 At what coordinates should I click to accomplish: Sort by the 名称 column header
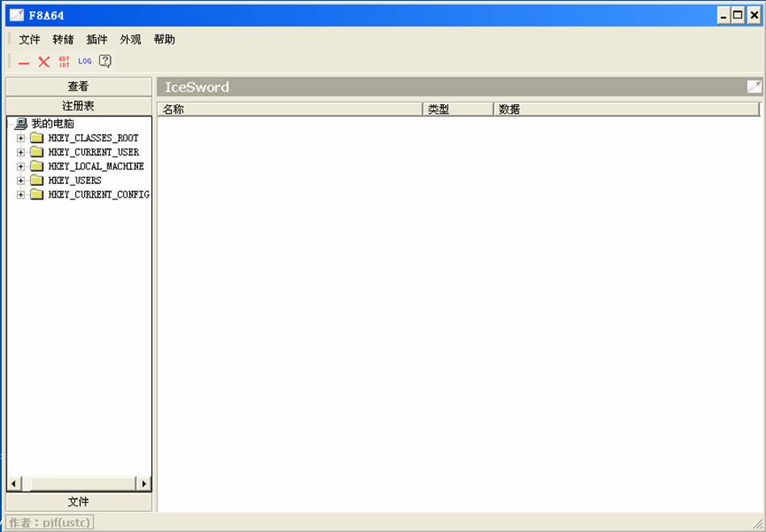pos(290,109)
